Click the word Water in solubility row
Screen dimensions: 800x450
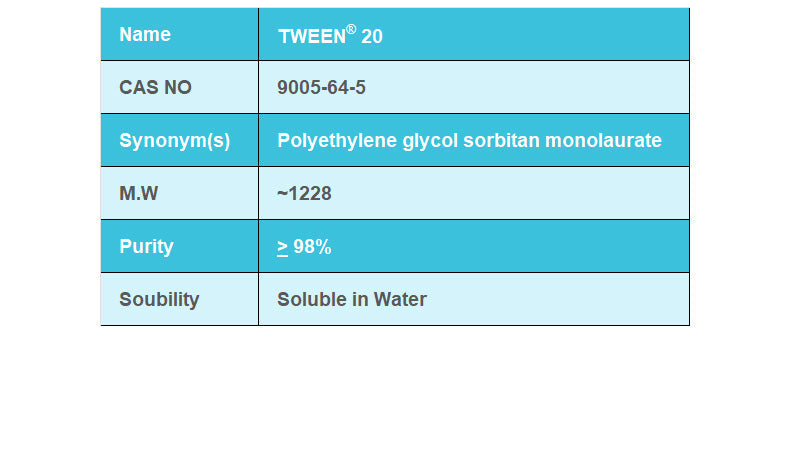(x=400, y=300)
